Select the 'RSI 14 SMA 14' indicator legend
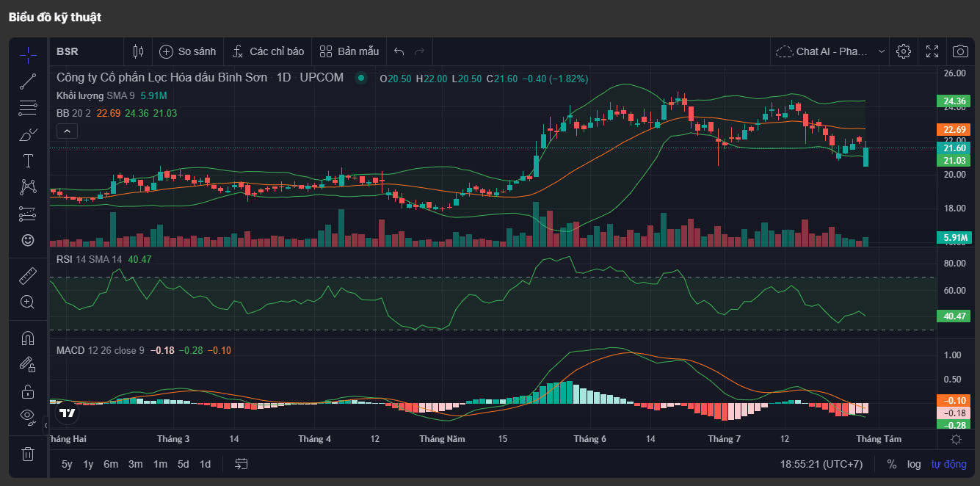The width and height of the screenshot is (980, 486). coord(90,258)
